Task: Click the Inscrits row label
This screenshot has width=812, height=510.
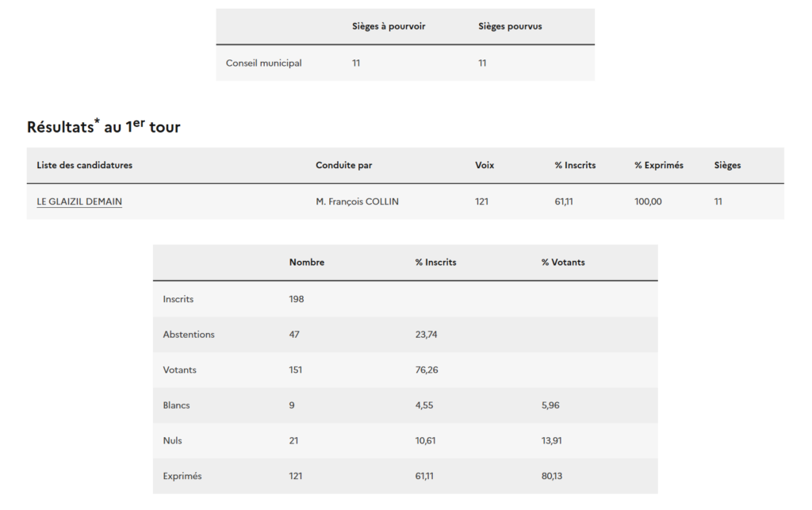Action: [178, 299]
